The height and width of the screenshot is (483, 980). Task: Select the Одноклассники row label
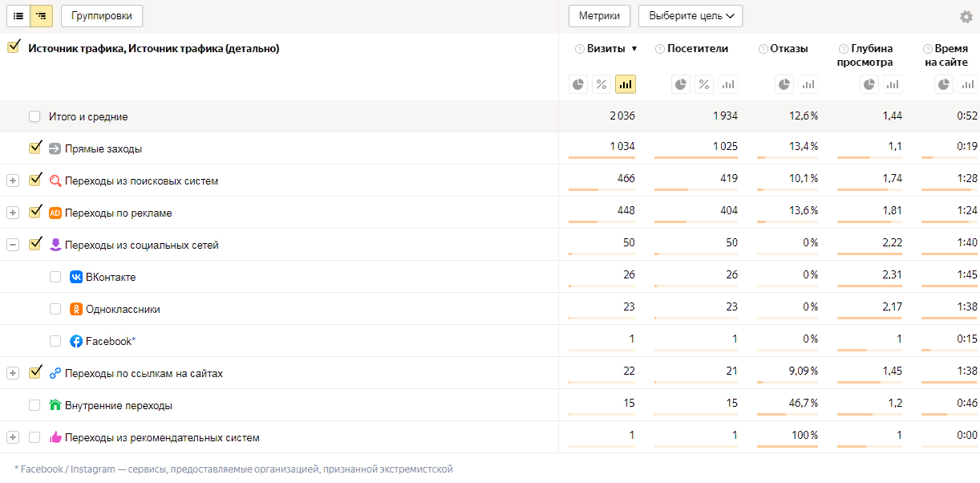click(123, 309)
